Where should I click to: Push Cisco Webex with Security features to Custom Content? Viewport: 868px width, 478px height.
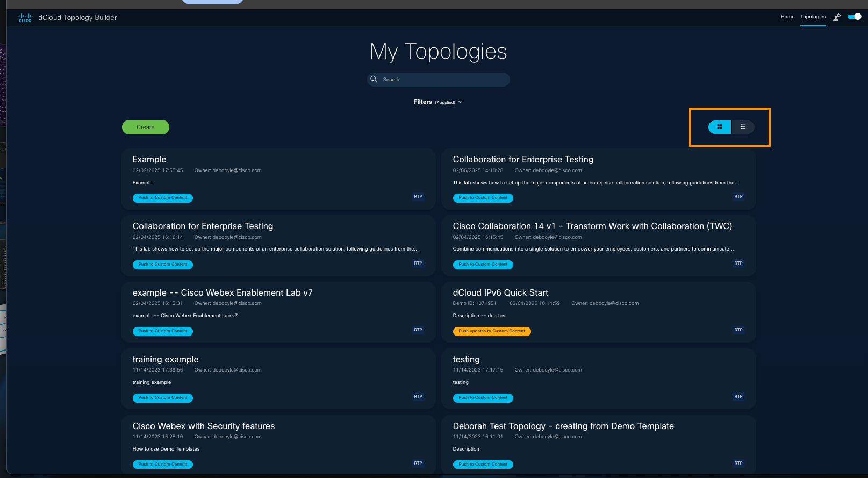pos(163,465)
